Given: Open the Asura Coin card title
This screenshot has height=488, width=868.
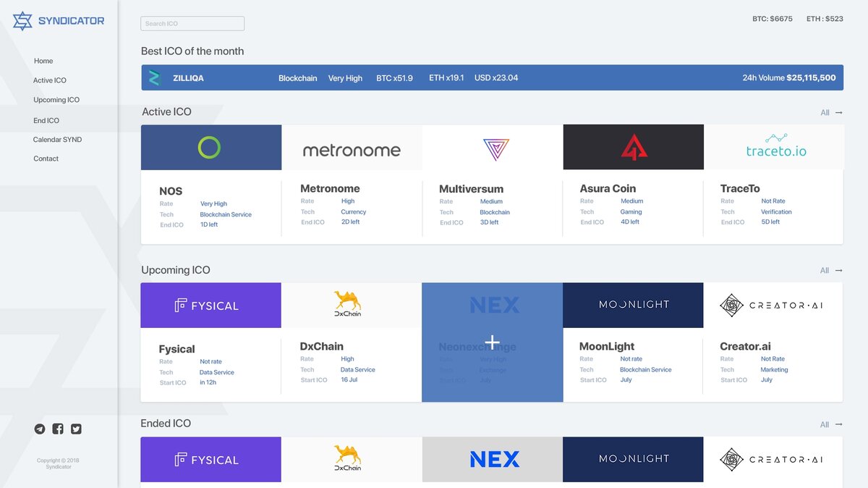Looking at the screenshot, I should coord(608,188).
